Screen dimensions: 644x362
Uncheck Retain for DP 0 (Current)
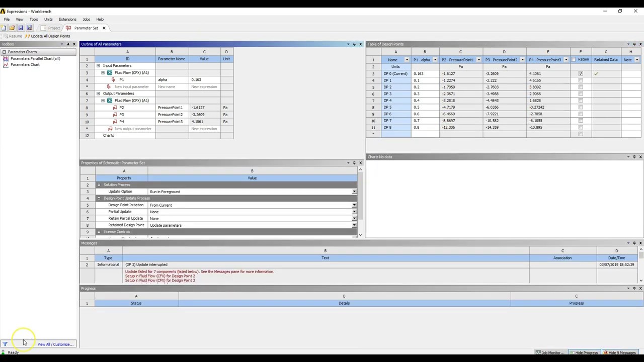point(581,74)
